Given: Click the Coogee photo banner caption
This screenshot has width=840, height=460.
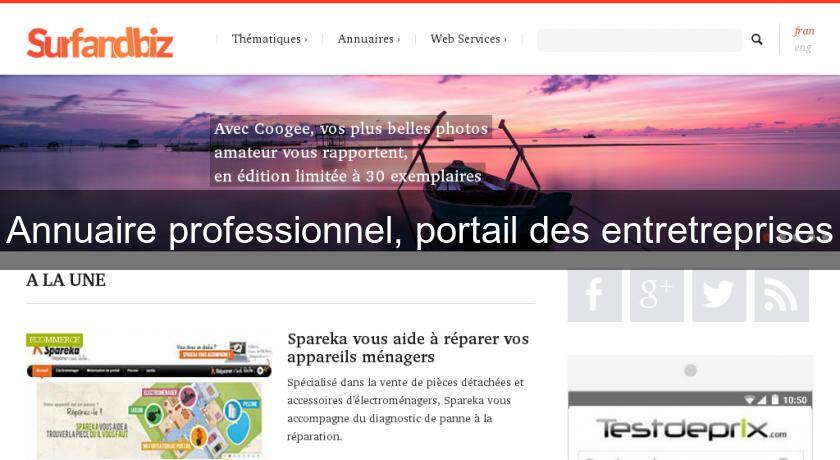Looking at the screenshot, I should tap(351, 152).
